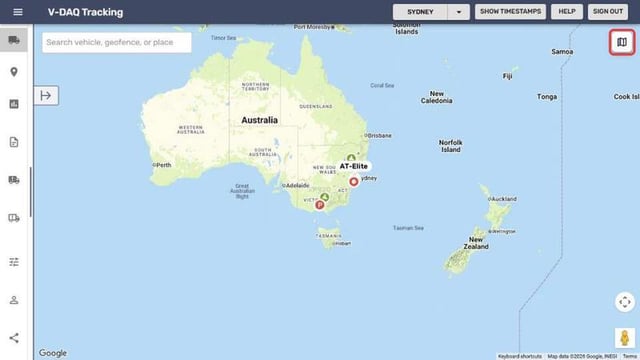
Task: Click the SIGN OUT button
Action: coord(608,12)
